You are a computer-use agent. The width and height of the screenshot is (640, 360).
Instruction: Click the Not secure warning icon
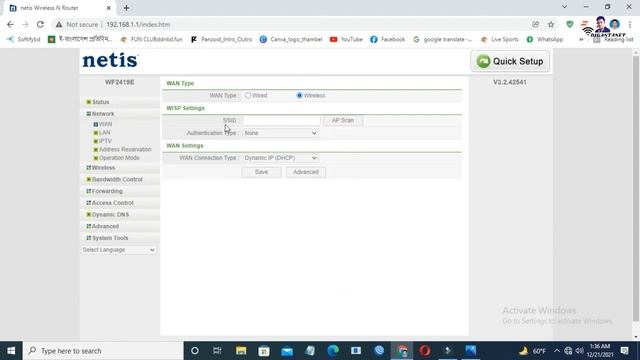click(x=59, y=24)
